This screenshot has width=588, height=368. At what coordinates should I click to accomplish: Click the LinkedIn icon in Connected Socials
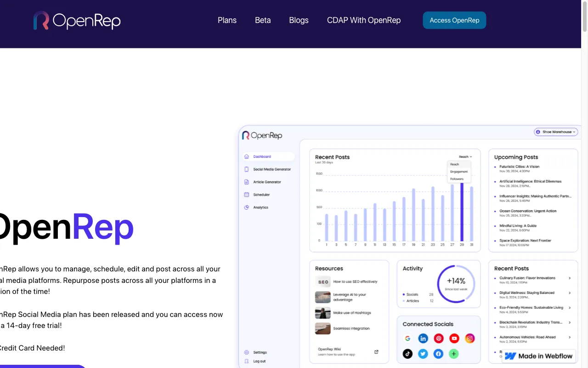(x=423, y=339)
